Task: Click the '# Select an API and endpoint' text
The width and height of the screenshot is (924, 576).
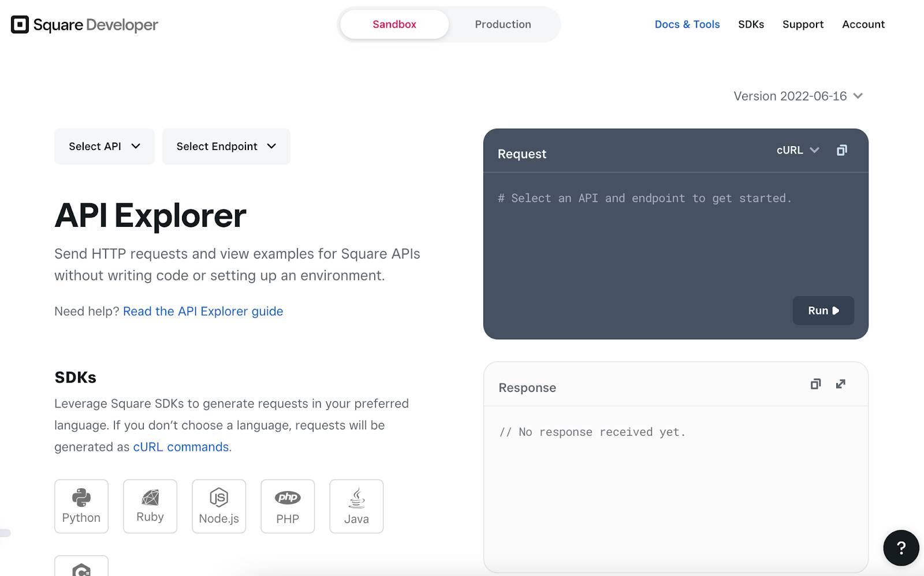Action: (x=644, y=198)
